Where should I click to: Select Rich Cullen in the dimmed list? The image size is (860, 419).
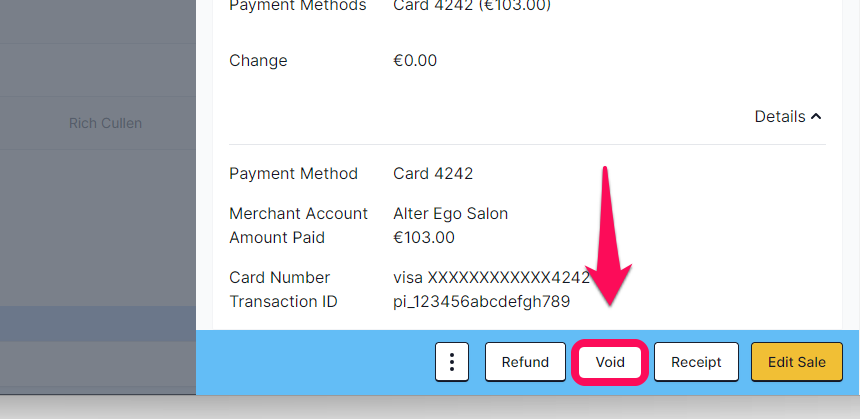(105, 123)
